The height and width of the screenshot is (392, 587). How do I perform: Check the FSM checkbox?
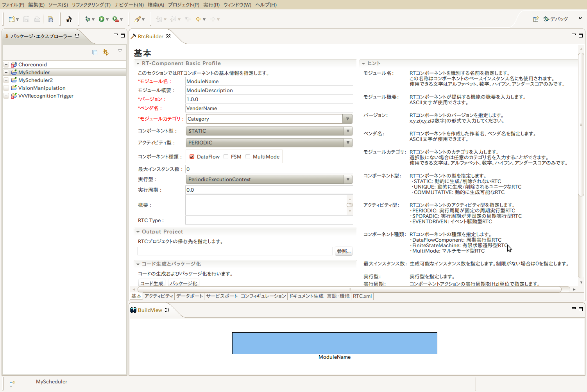pos(226,157)
